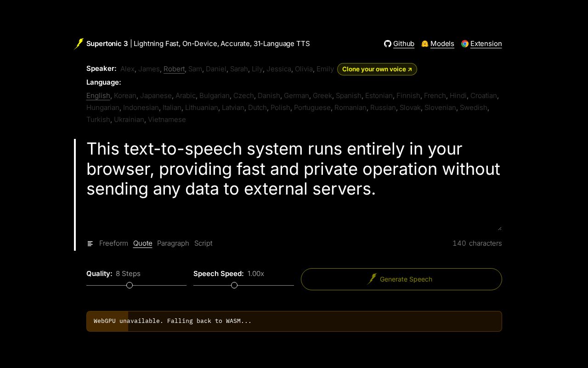Choose French language
Image resolution: width=588 pixels, height=368 pixels.
click(435, 96)
